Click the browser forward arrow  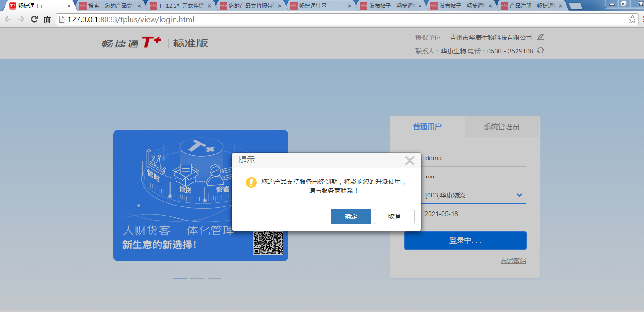(21, 19)
